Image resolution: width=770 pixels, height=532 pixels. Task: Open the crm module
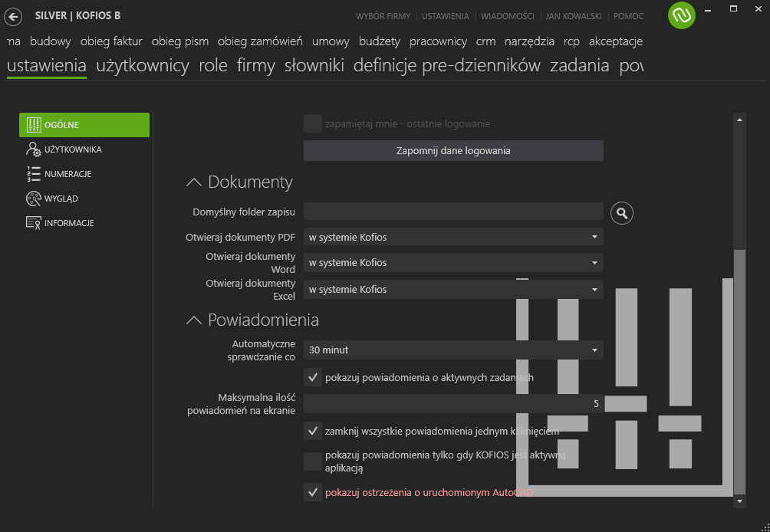click(x=485, y=41)
